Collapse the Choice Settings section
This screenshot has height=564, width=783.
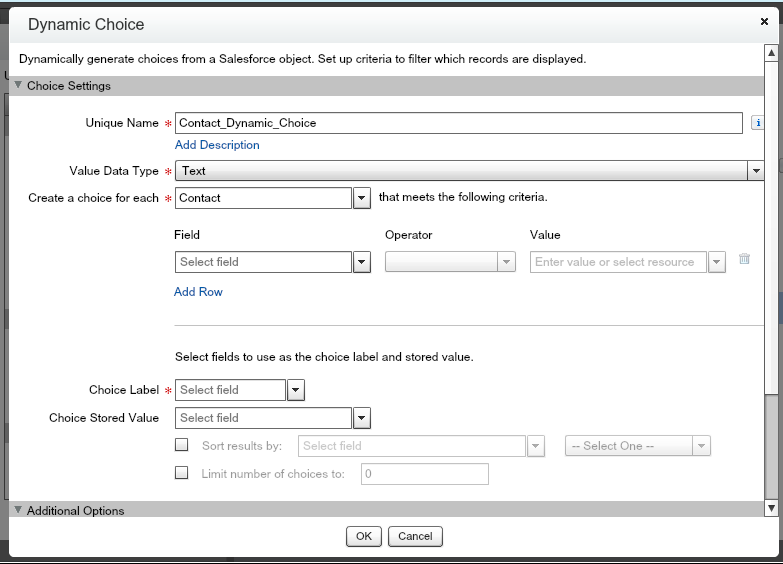(19, 86)
